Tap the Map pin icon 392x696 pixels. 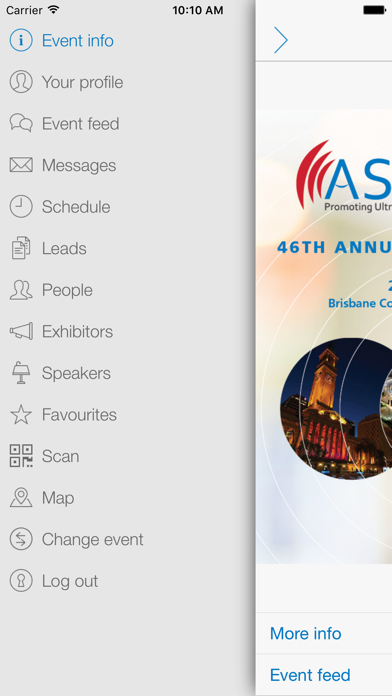point(21,498)
